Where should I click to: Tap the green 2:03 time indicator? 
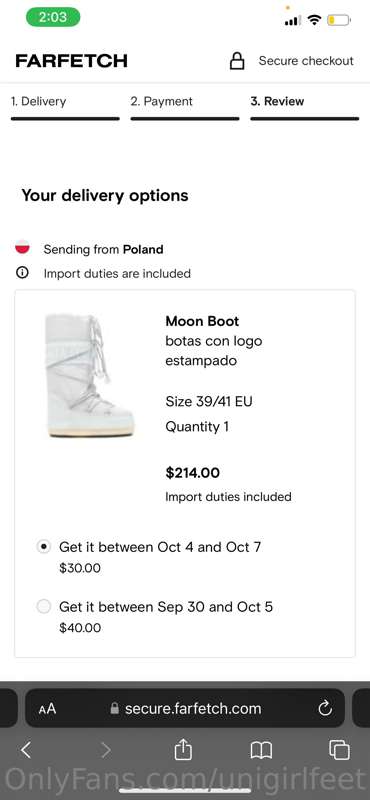(x=53, y=17)
